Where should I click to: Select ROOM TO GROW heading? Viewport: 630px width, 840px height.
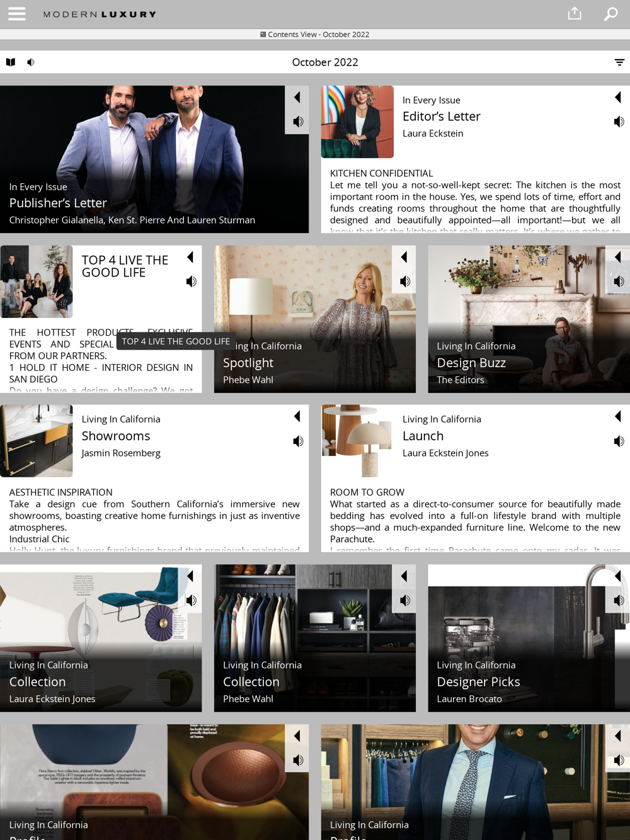367,492
